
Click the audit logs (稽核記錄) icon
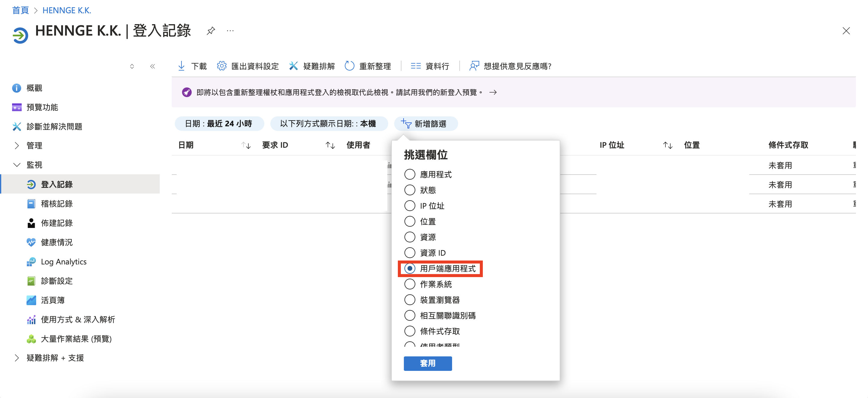31,204
